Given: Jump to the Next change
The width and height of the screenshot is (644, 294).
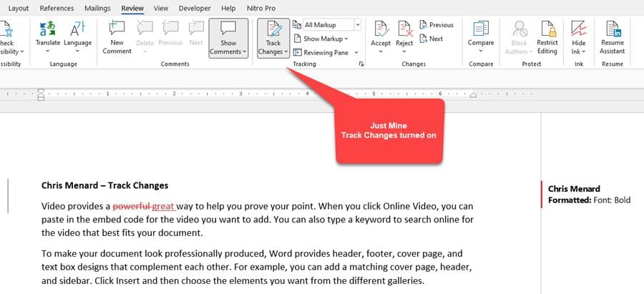Looking at the screenshot, I should coord(431,39).
